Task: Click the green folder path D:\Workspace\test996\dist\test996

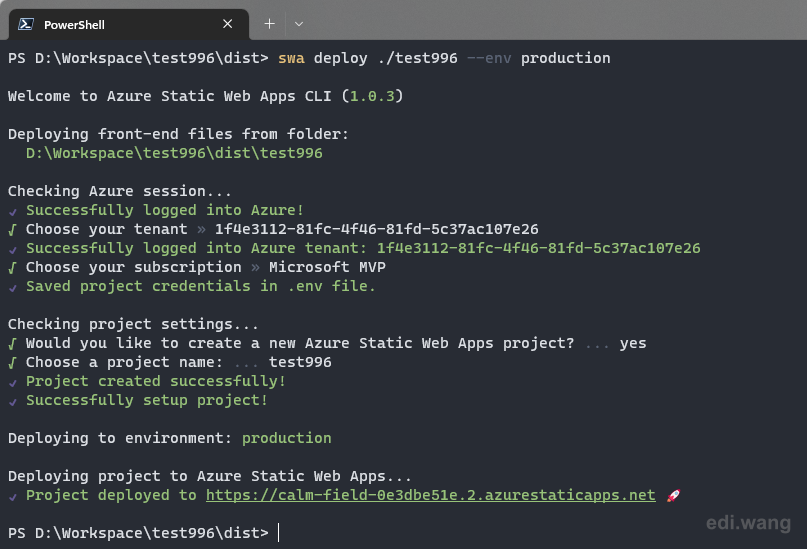Action: point(174,153)
